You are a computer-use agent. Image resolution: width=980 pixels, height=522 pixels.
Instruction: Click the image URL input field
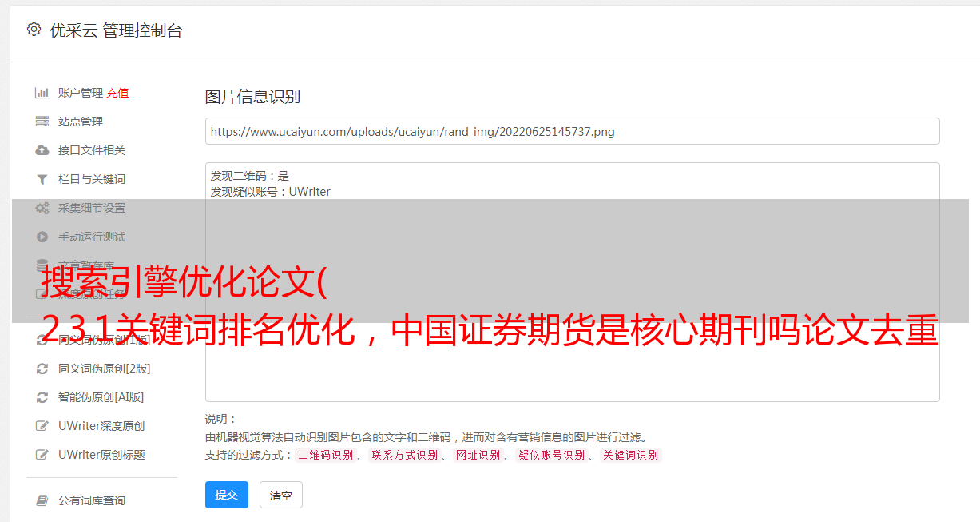pos(572,131)
